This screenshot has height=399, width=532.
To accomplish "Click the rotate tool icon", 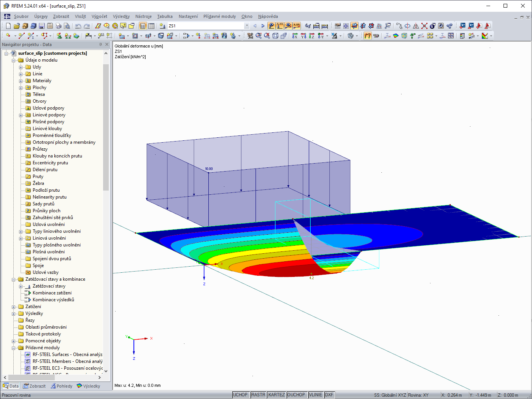I will 408,26.
